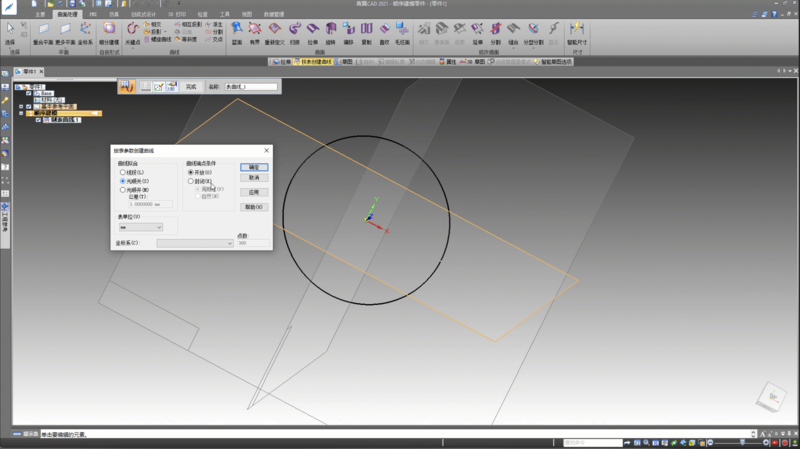Click the 等斜度 curve command

pyautogui.click(x=186, y=39)
